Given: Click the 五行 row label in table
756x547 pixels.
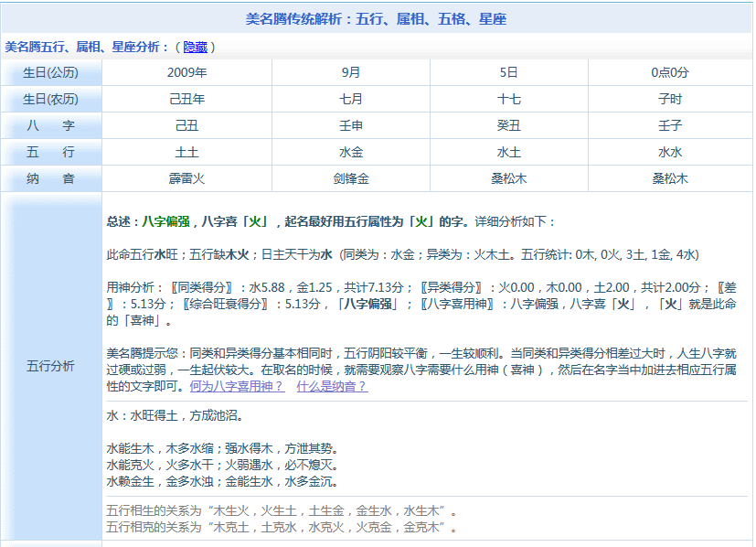Looking at the screenshot, I should 51,152.
